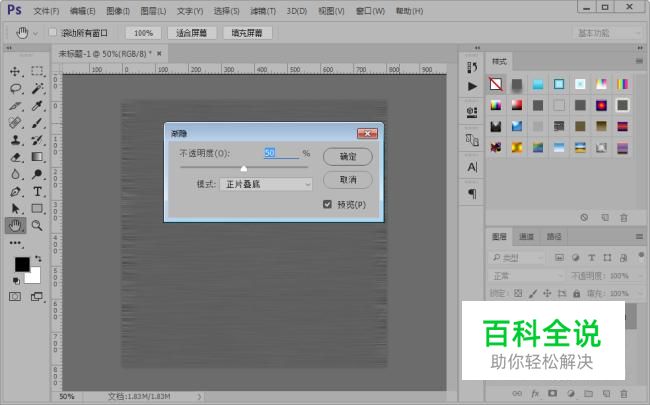Viewport: 650px width, 405px height.
Task: Toggle Quick Mask mode
Action: tap(15, 296)
